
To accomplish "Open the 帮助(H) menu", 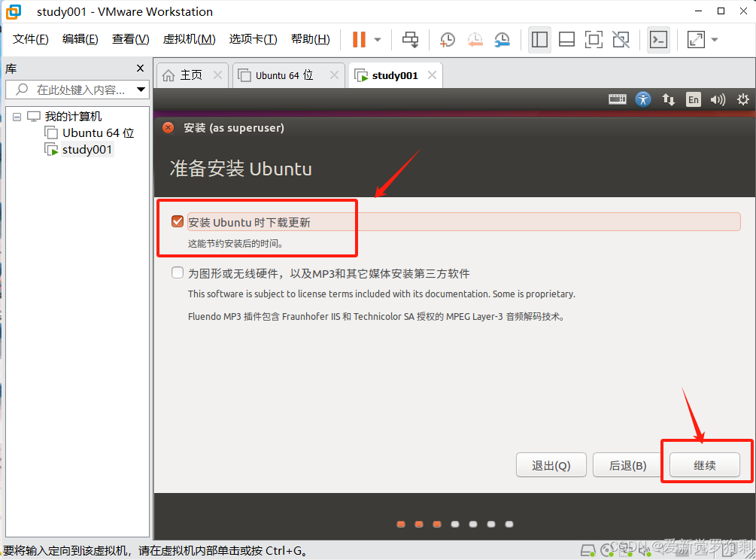I will (x=311, y=39).
